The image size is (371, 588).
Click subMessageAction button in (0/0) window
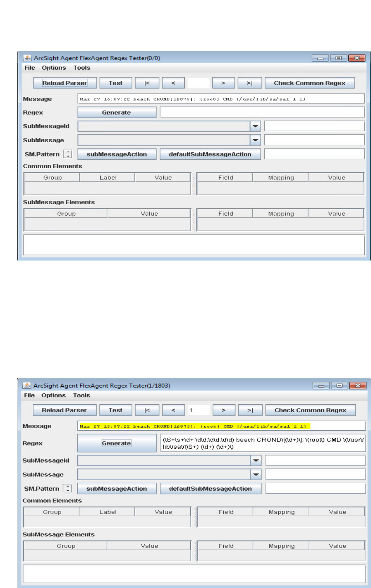pyautogui.click(x=117, y=154)
